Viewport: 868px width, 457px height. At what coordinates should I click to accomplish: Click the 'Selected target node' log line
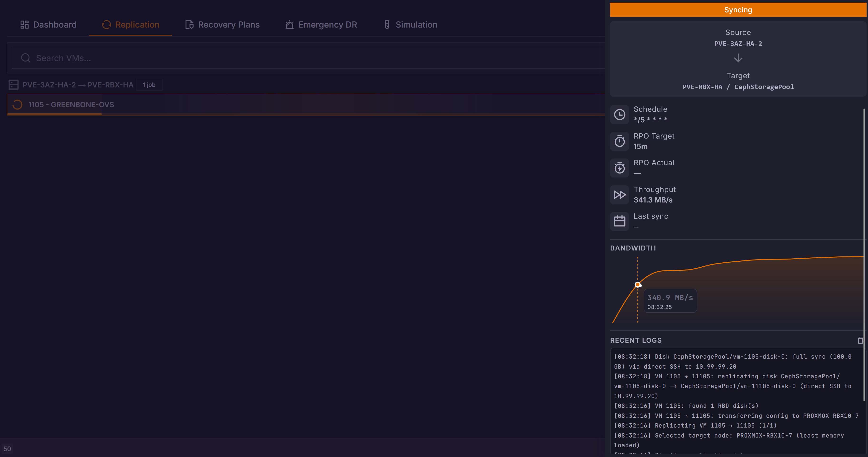[x=729, y=440]
